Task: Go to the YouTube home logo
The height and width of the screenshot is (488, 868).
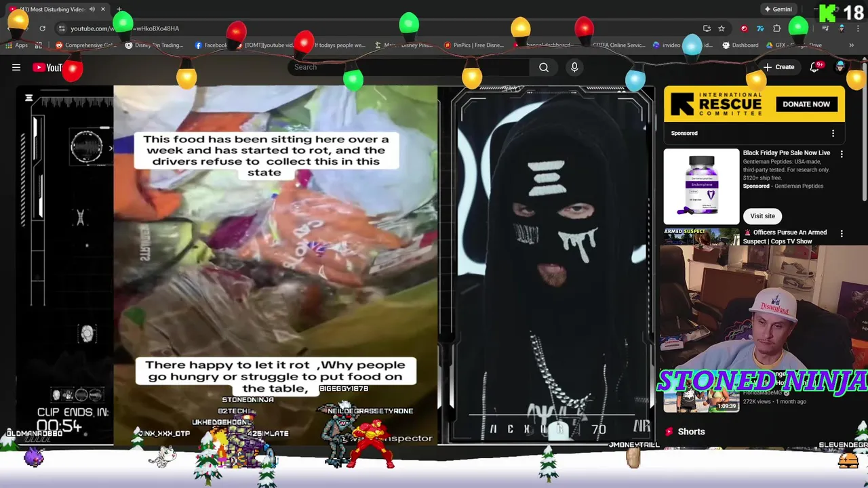Action: 47,67
